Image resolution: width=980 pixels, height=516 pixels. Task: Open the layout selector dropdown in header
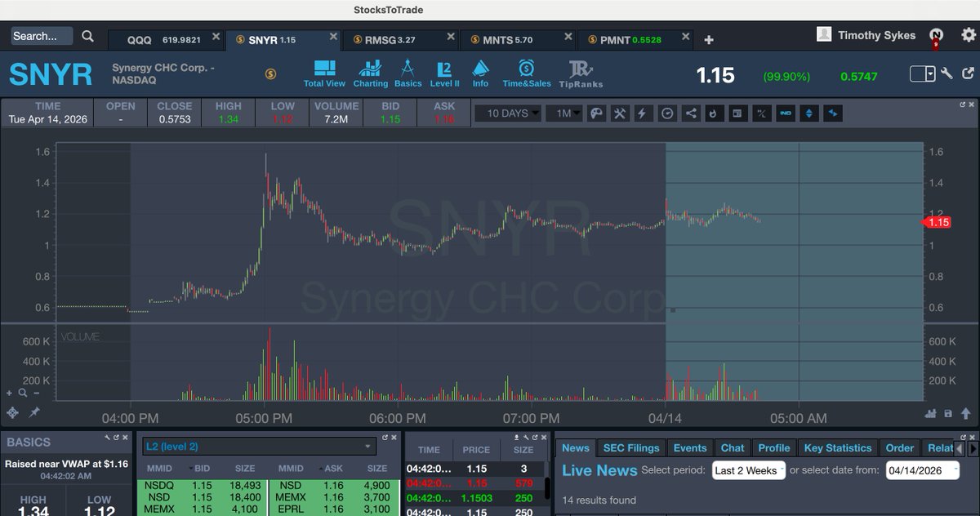[923, 74]
